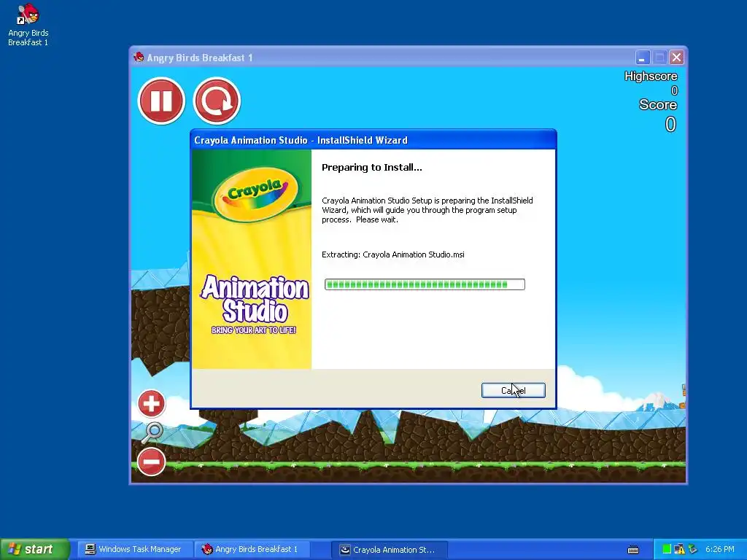Click the Animation Studio banner logo

[x=255, y=304]
